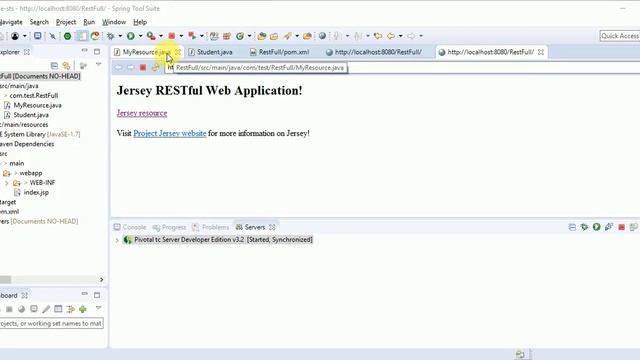The image size is (640, 360).
Task: Click the Debug gear toolbar icon
Action: [111, 36]
